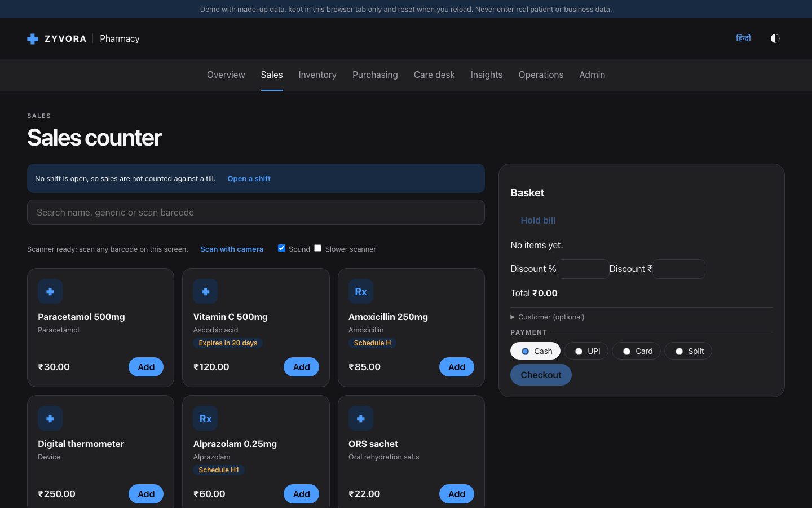Uncheck the Sound checkbox

tap(281, 248)
